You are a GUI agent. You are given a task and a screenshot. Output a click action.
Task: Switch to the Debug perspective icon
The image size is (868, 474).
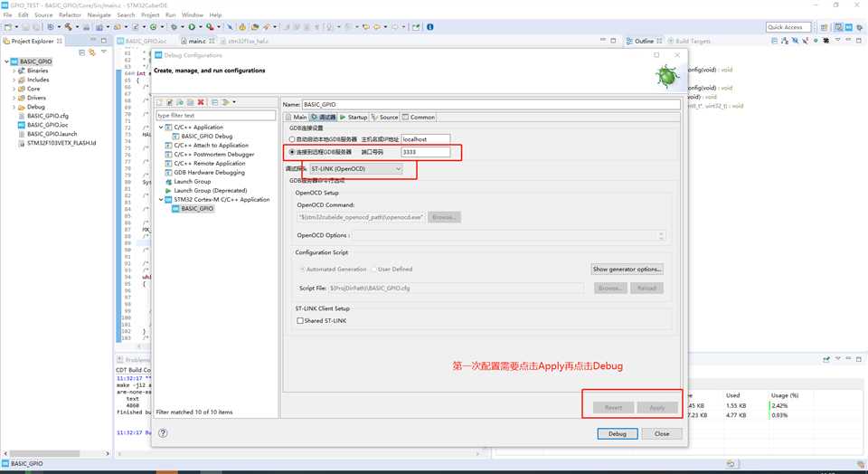point(860,27)
